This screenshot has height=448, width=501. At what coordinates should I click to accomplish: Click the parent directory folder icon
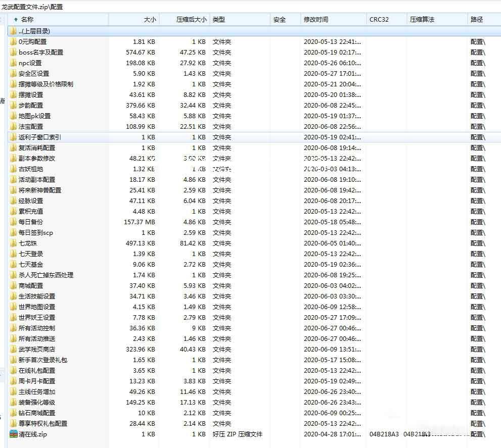click(x=13, y=31)
